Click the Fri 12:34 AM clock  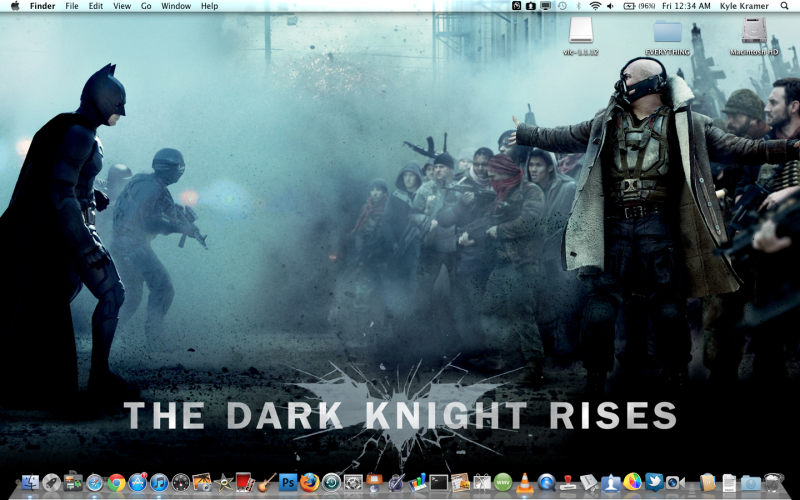686,6
